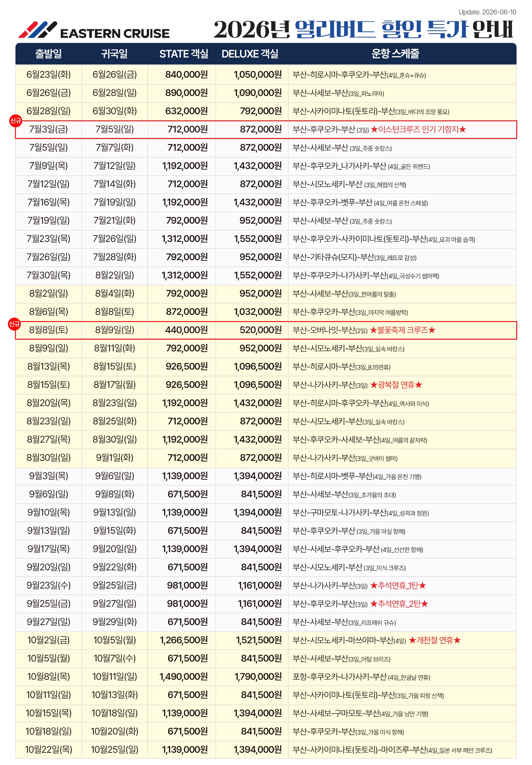Click the 1,790,000원 DELUXE price
Viewport: 532px width, 765px height.
pyautogui.click(x=258, y=677)
